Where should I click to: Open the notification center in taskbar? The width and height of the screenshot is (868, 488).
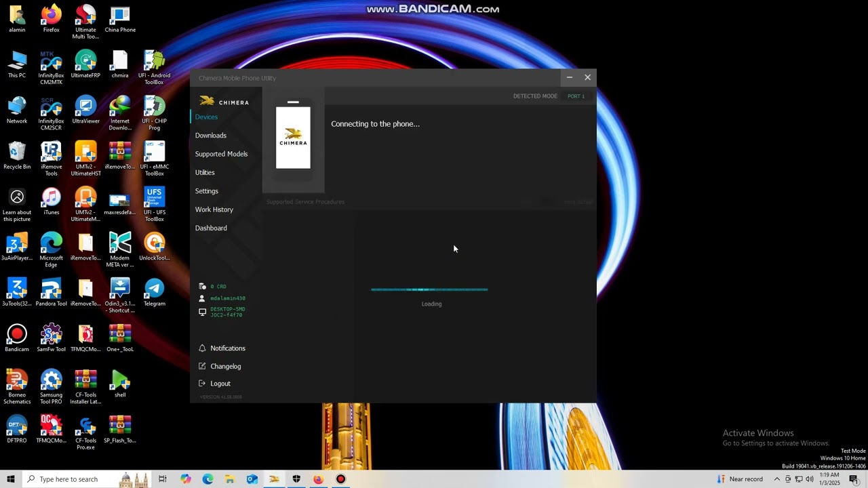tap(854, 479)
